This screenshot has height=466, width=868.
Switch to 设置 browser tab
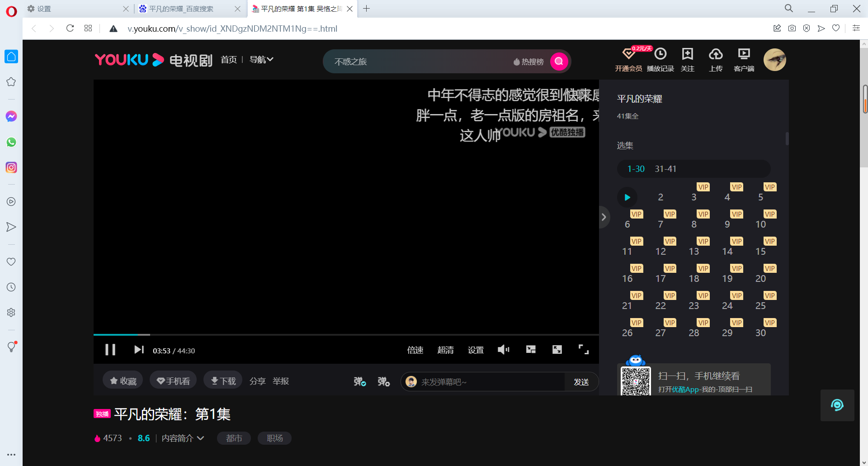coord(79,9)
